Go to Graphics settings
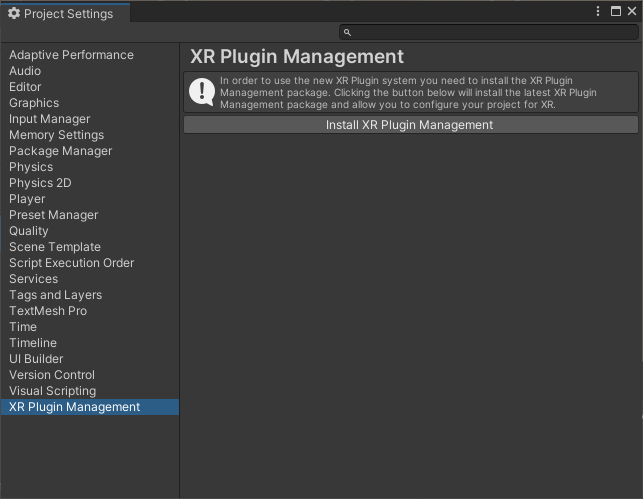 34,103
